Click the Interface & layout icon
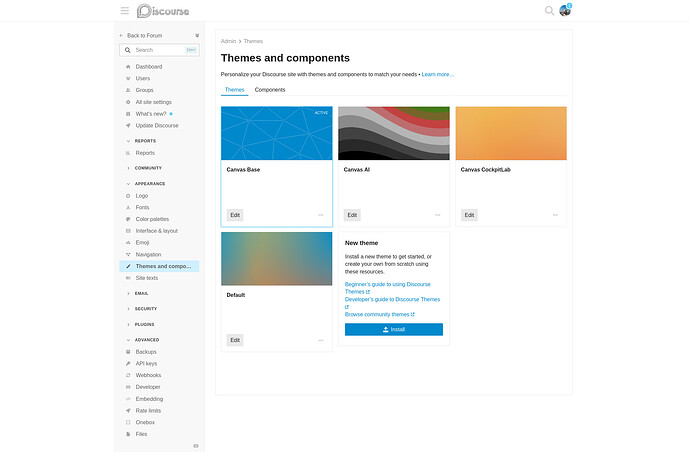 (x=128, y=231)
